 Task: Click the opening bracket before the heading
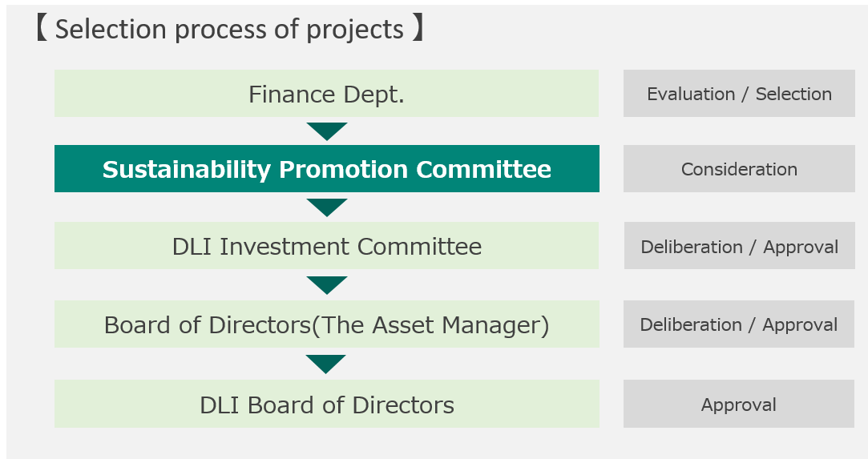[x=42, y=29]
